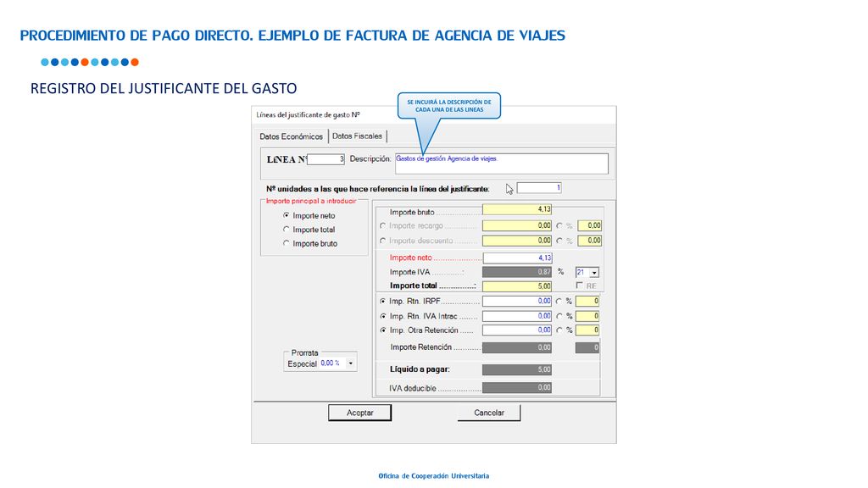Click the LÍNEA Nº input field
The width and height of the screenshot is (868, 488).
(x=326, y=159)
